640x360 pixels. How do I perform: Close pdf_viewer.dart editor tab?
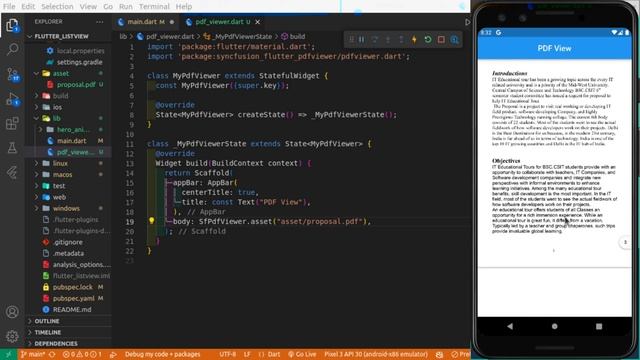coord(258,22)
